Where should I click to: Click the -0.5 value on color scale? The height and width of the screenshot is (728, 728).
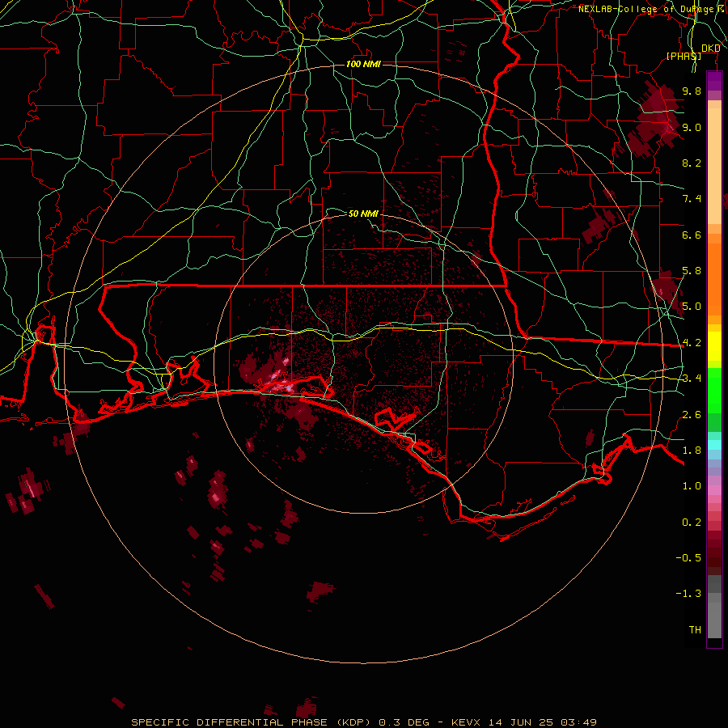[x=689, y=558]
